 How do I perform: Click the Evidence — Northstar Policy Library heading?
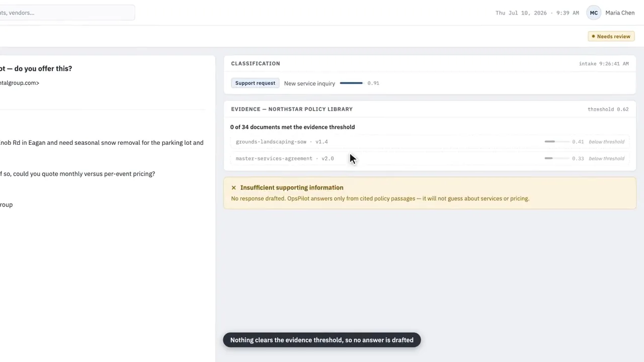click(x=292, y=109)
